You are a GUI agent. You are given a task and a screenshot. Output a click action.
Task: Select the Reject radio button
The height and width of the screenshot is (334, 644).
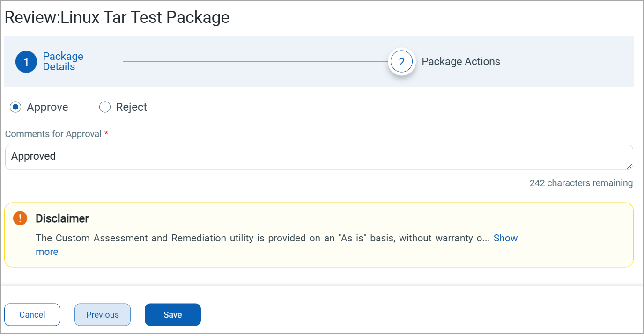point(104,107)
